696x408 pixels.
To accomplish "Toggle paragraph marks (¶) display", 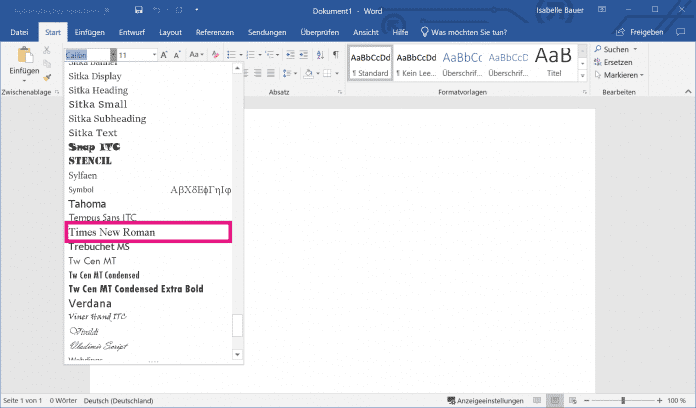I will point(336,54).
